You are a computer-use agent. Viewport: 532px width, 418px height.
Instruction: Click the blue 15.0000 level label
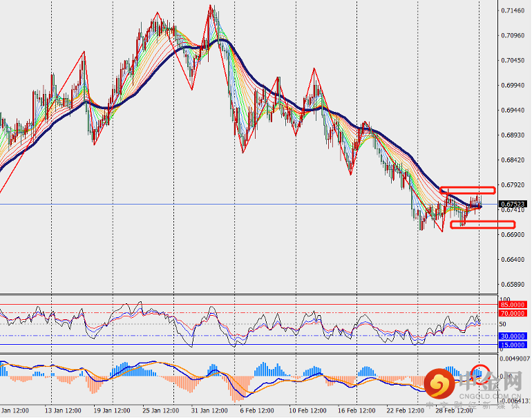pyautogui.click(x=513, y=345)
